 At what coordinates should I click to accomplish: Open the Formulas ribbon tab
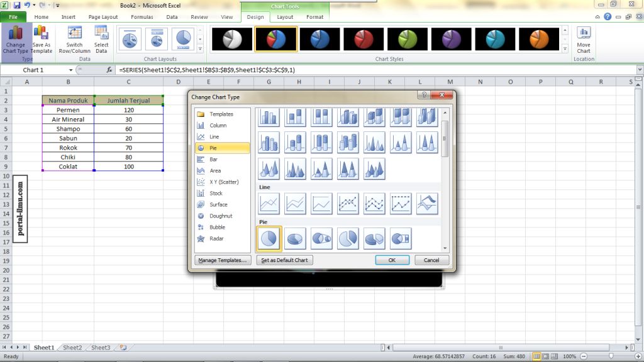142,17
